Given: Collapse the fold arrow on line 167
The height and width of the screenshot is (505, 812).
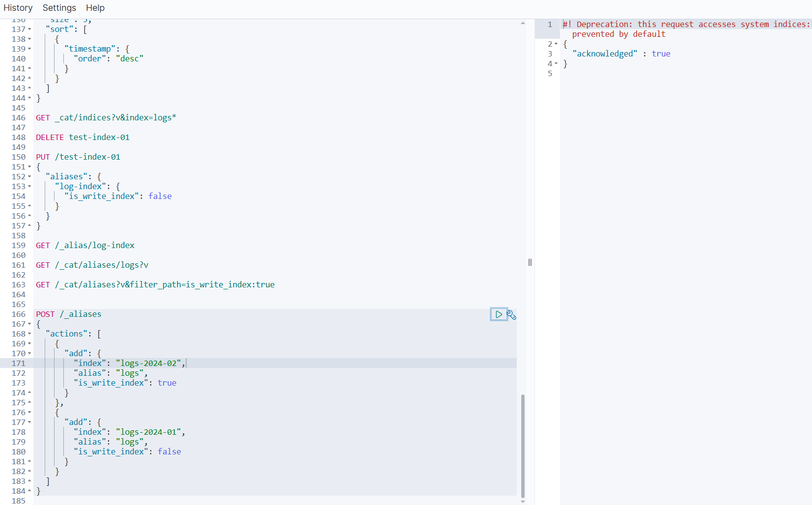Looking at the screenshot, I should click(x=29, y=324).
